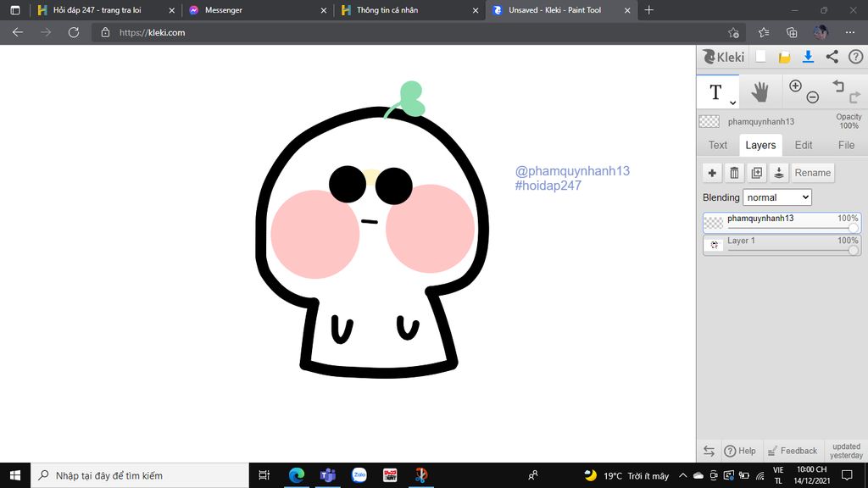View site information via the lock icon

(x=105, y=33)
